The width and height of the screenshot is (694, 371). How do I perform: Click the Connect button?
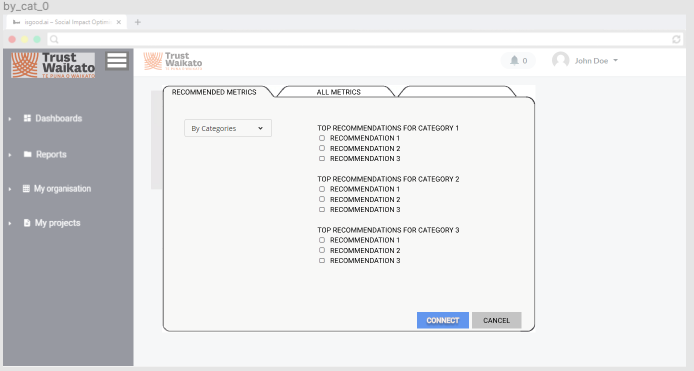pos(443,320)
